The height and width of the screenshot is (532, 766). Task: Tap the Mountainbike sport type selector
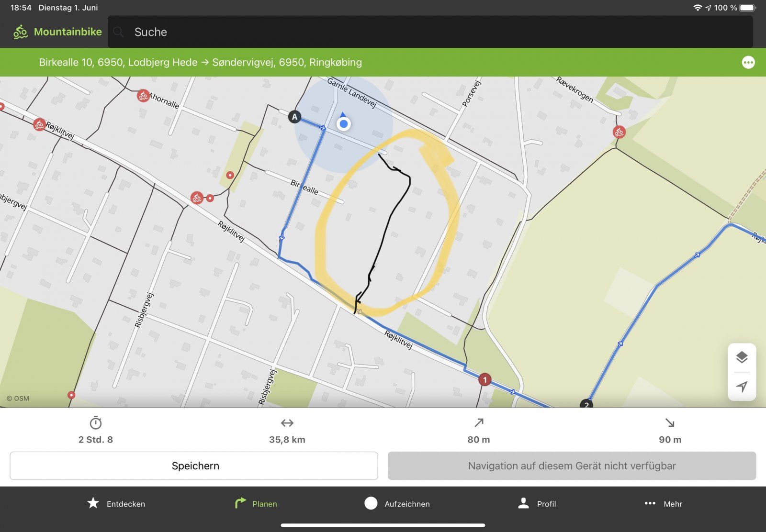pos(58,32)
